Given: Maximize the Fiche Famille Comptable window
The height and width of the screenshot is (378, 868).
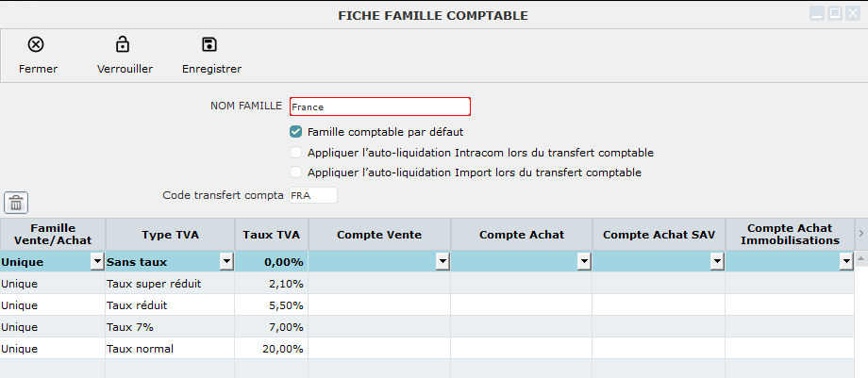Looking at the screenshot, I should pyautogui.click(x=835, y=13).
